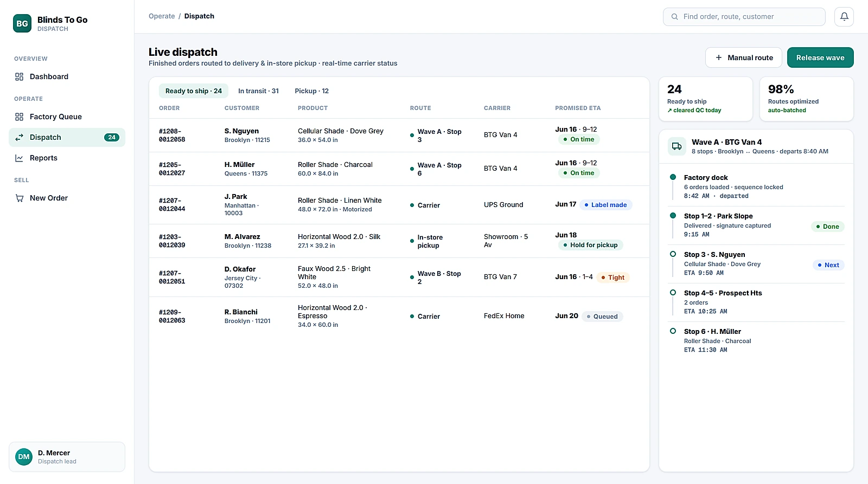Click the DM user avatar
The height and width of the screenshot is (484, 868).
point(24,457)
